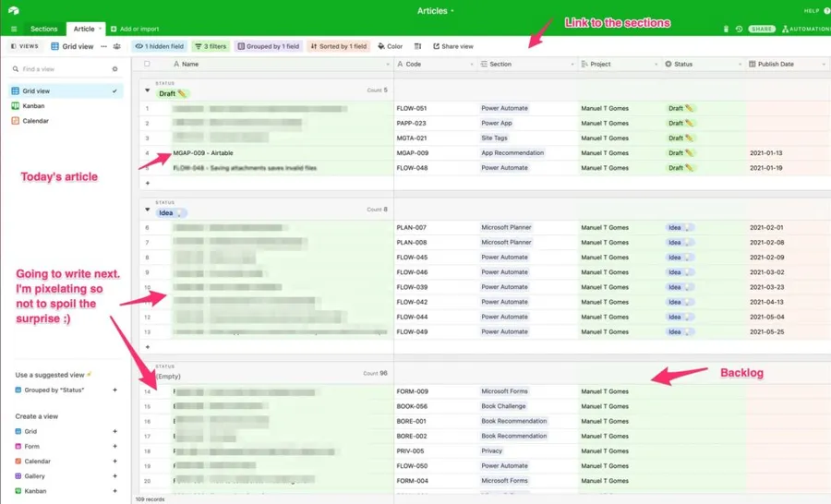
Task: Click the Find a view search field
Action: (x=60, y=69)
